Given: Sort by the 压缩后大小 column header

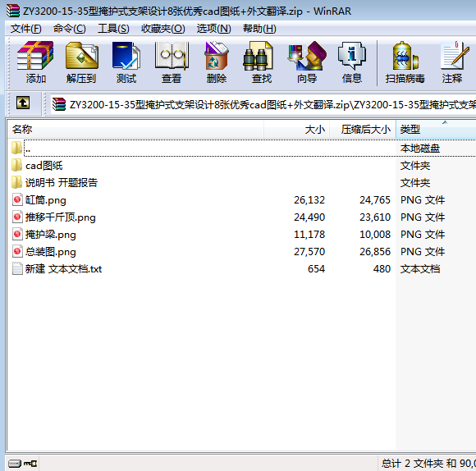Looking at the screenshot, I should tap(363, 130).
